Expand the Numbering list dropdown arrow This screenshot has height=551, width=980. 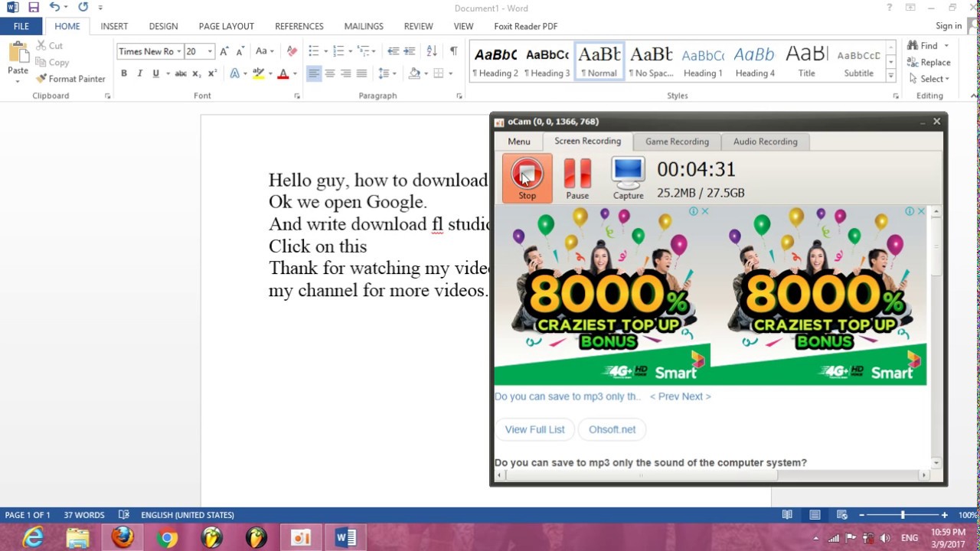click(x=350, y=51)
